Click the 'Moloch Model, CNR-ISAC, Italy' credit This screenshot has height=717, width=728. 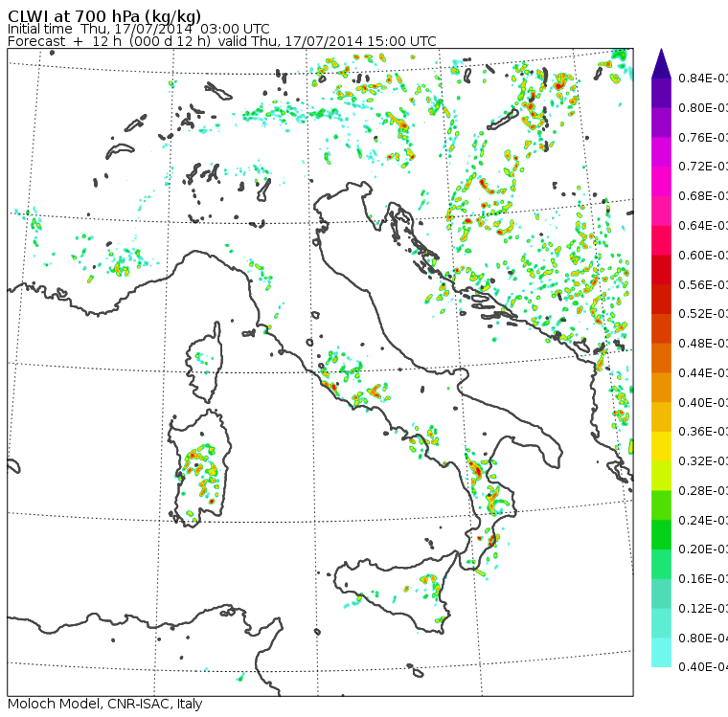pos(105,704)
